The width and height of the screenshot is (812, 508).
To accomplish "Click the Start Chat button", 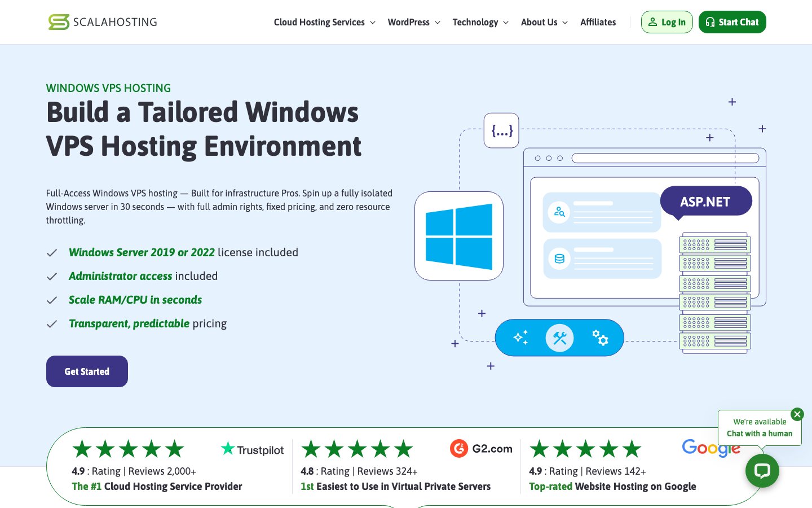I will 732,22.
